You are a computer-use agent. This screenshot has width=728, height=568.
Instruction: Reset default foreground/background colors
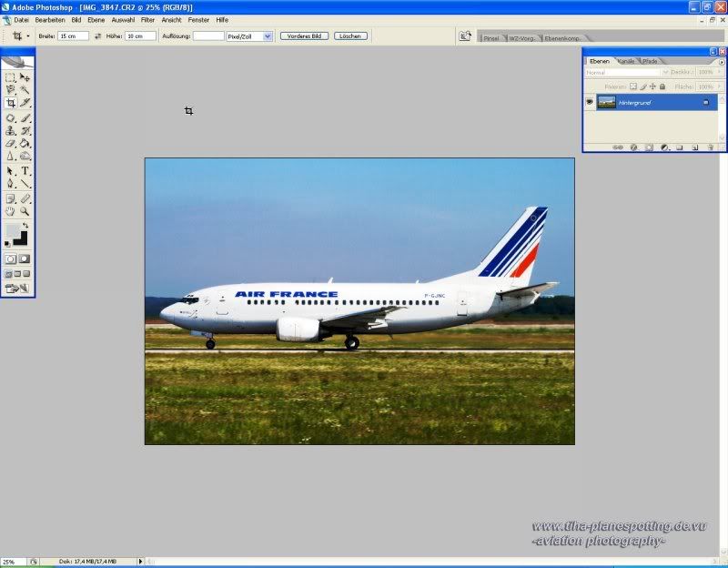pos(7,243)
